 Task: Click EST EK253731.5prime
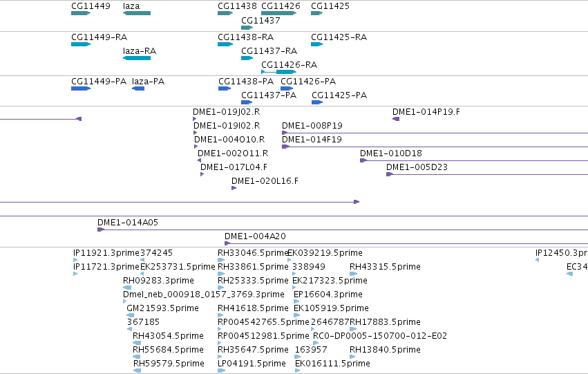(142, 274)
